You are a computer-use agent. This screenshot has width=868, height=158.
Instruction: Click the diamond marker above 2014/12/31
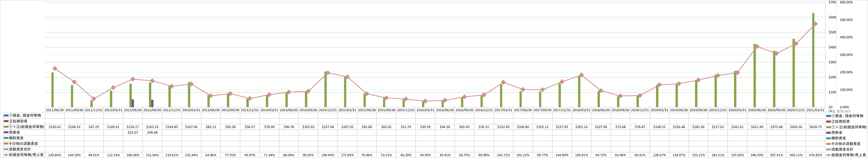pyautogui.click(x=328, y=73)
